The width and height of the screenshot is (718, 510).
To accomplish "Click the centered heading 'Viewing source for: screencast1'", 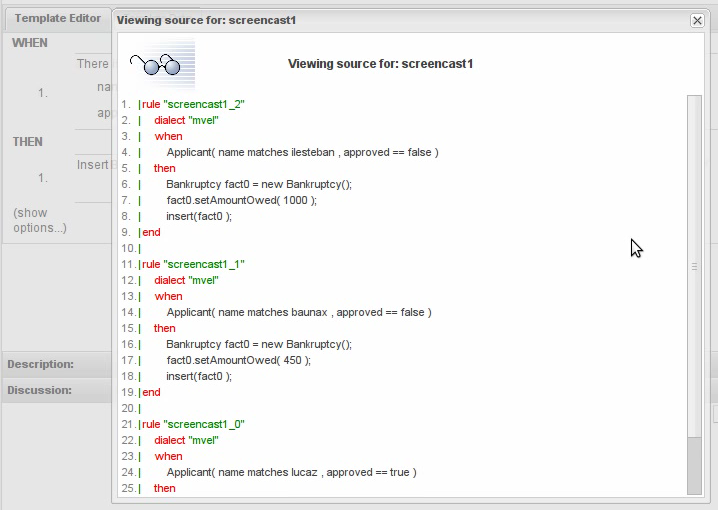I will click(380, 64).
